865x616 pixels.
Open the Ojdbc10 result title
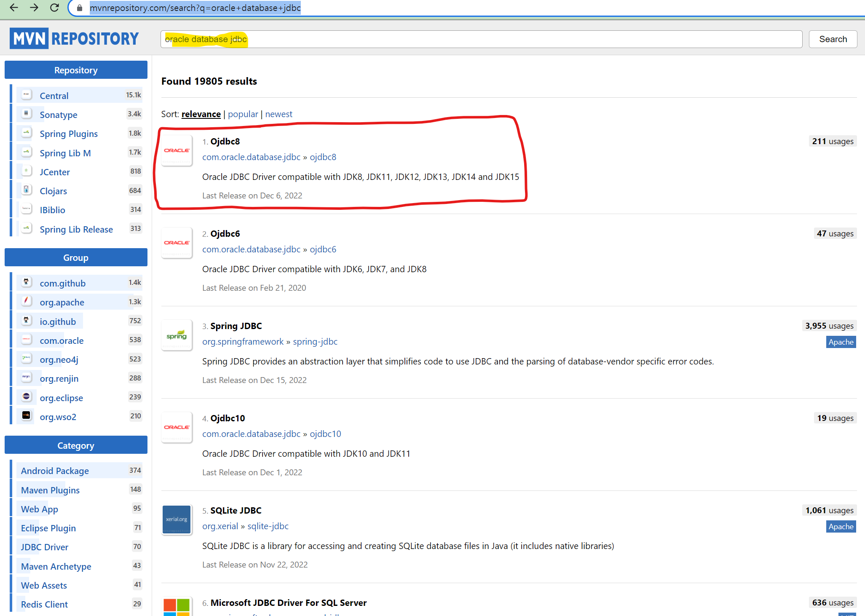pyautogui.click(x=228, y=418)
